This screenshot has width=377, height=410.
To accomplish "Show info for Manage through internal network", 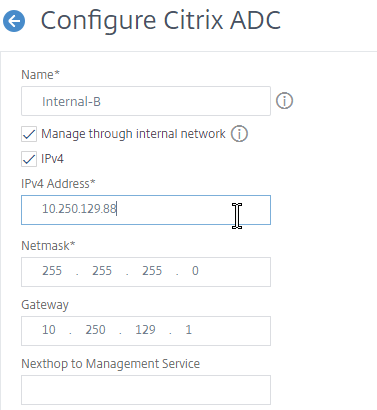I will tap(239, 134).
